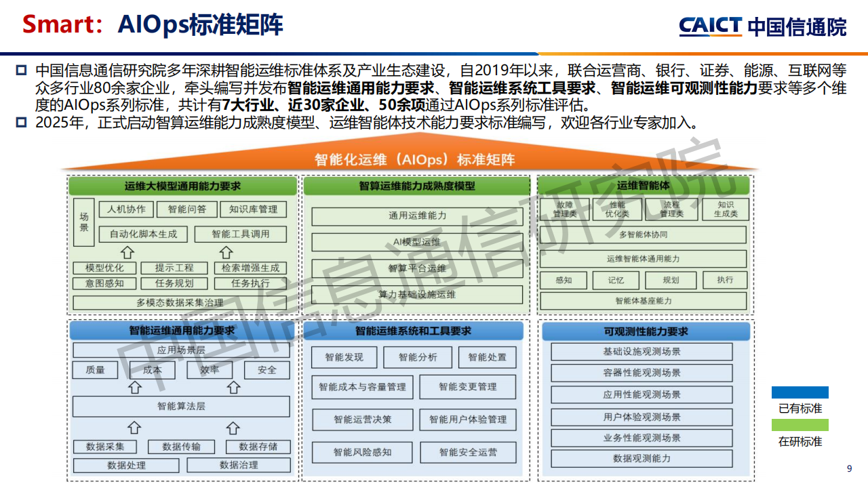Click the 智能算法层 box

point(181,407)
